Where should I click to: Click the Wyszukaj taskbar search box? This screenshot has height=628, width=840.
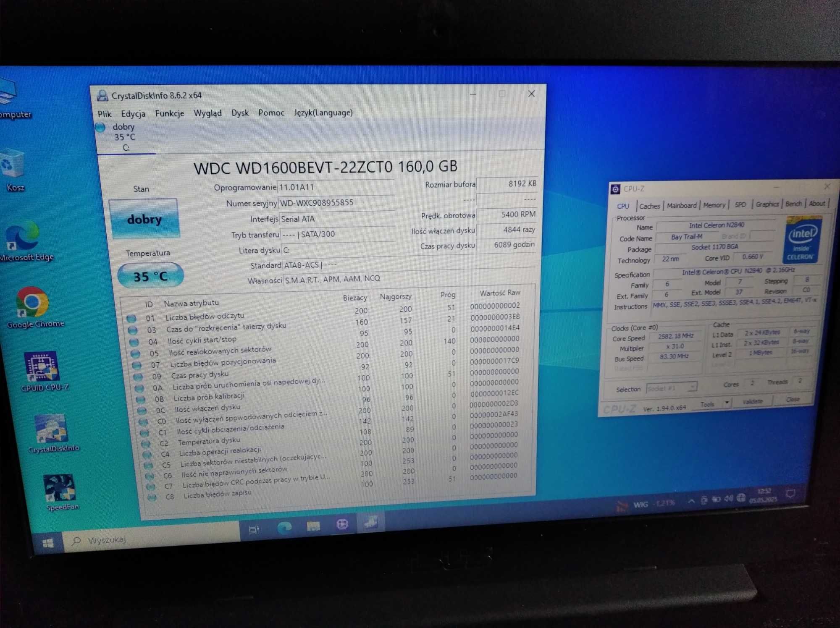pos(151,537)
